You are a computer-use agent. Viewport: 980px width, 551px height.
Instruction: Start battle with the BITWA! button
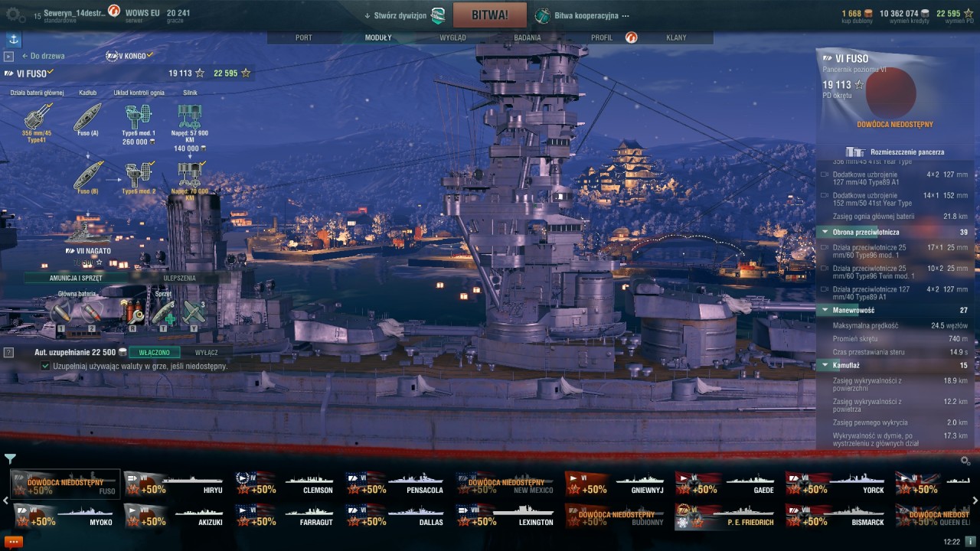[490, 15]
